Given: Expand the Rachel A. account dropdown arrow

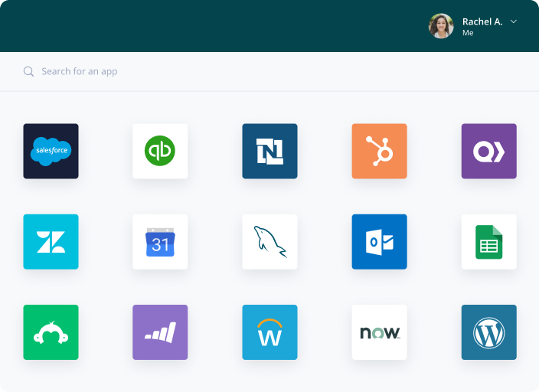Looking at the screenshot, I should tap(514, 21).
